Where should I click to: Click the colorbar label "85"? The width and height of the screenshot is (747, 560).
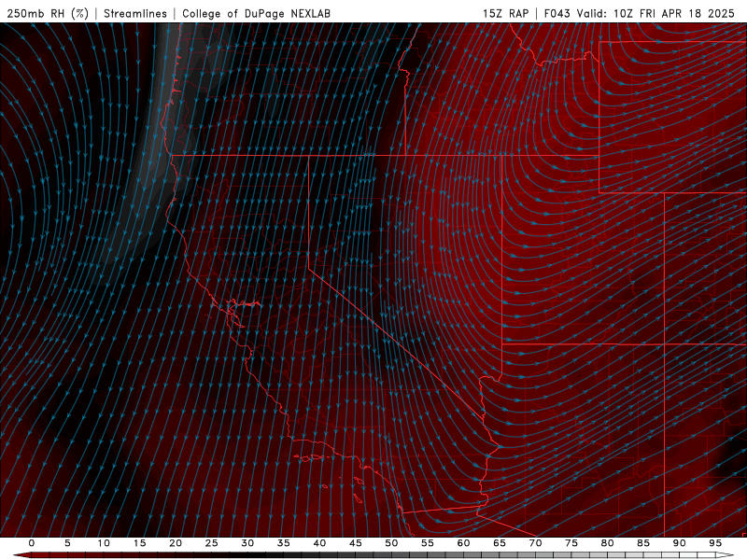click(x=643, y=543)
